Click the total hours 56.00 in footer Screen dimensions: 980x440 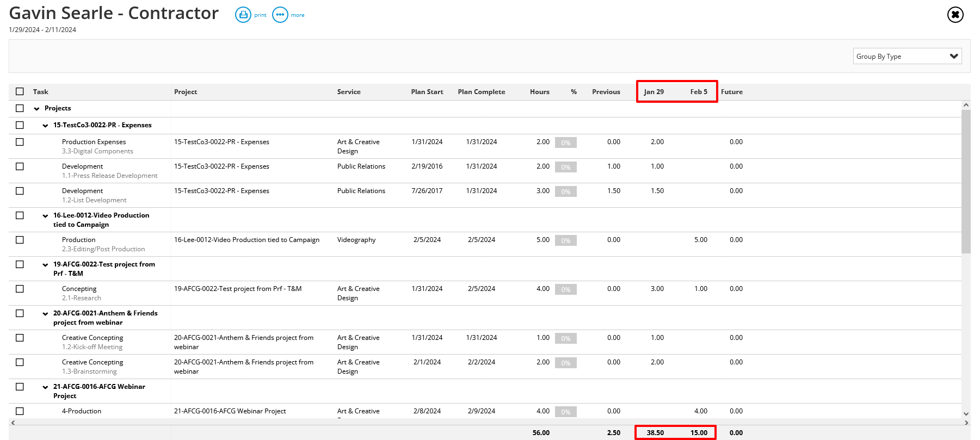coord(541,433)
